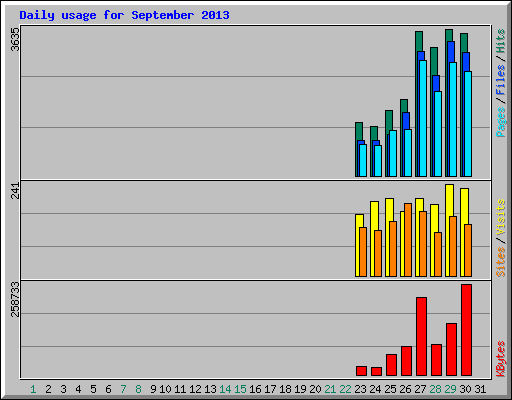Click day 27 on the x-axis
The height and width of the screenshot is (400, 512).
(420, 389)
